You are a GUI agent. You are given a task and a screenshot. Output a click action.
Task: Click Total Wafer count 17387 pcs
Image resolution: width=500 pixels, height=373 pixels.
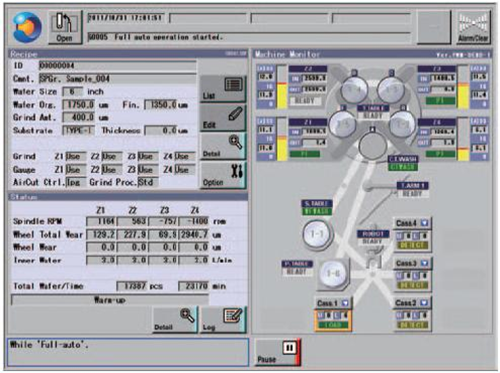point(132,286)
